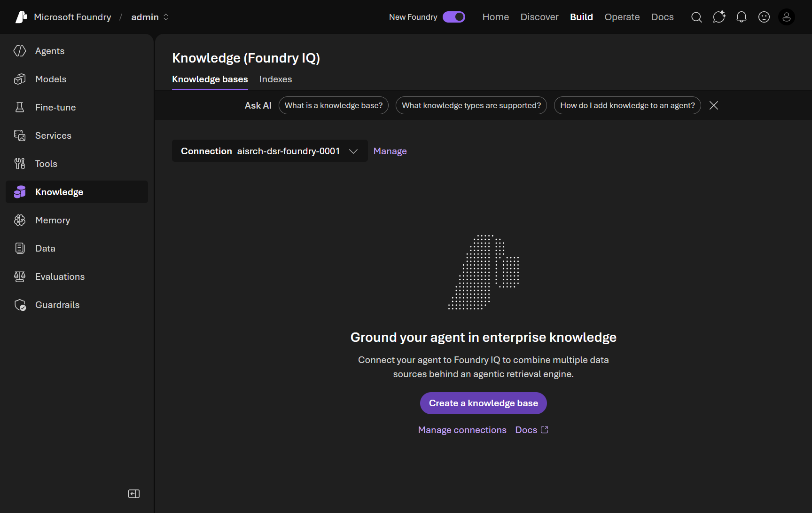
Task: Open the Agents sidebar icon
Action: tap(20, 51)
